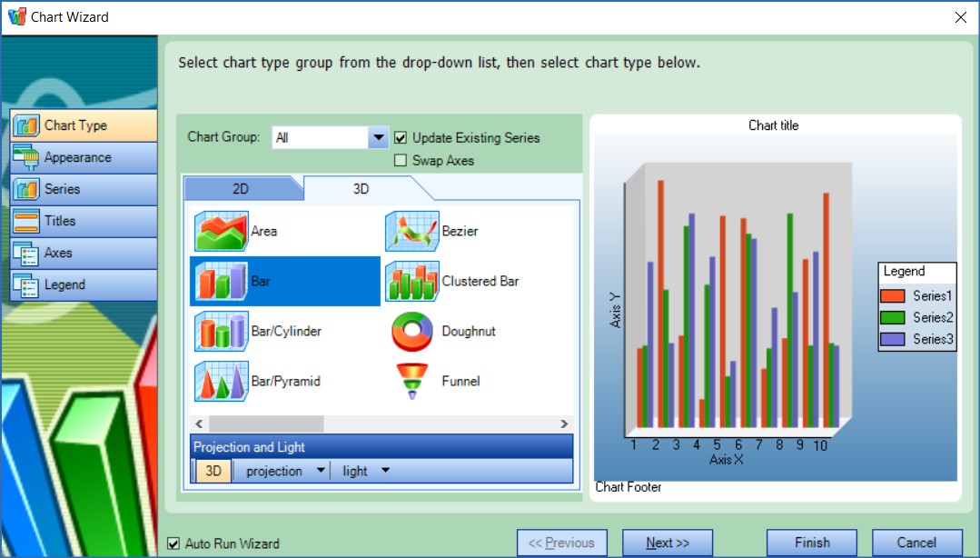The width and height of the screenshot is (980, 558).
Task: Click the selected Bar chart icon
Action: pos(221,282)
